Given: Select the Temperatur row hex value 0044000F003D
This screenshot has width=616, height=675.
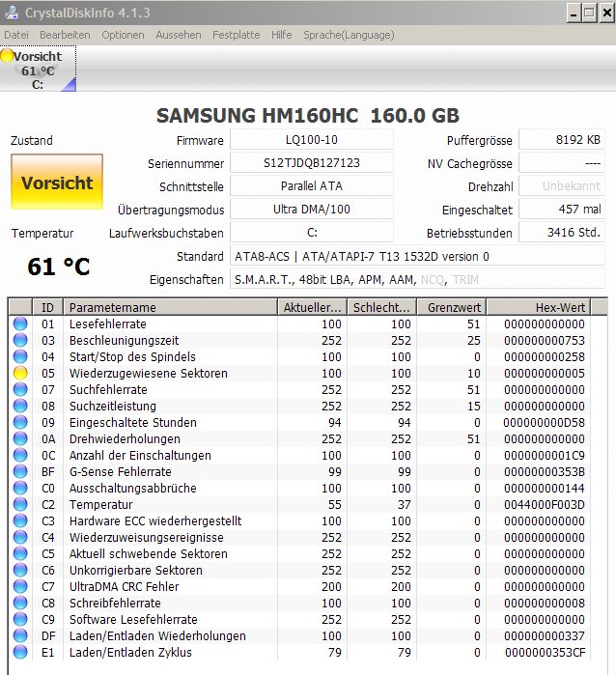Looking at the screenshot, I should [x=545, y=504].
